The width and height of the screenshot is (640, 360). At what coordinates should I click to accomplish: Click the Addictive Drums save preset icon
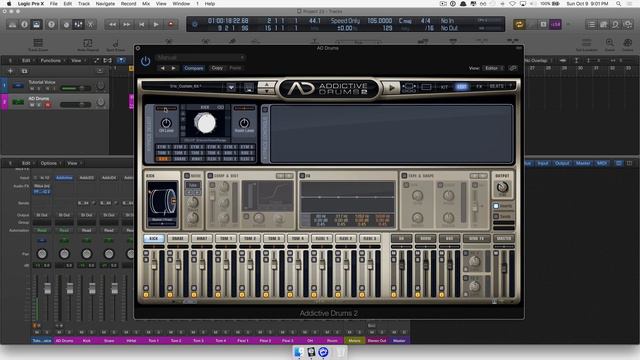click(249, 87)
